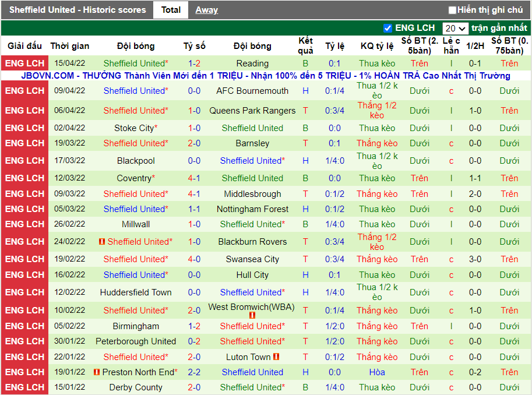Click red card icon beside Sheffield United 24/02/22
This screenshot has height=395, width=532.
(x=101, y=242)
